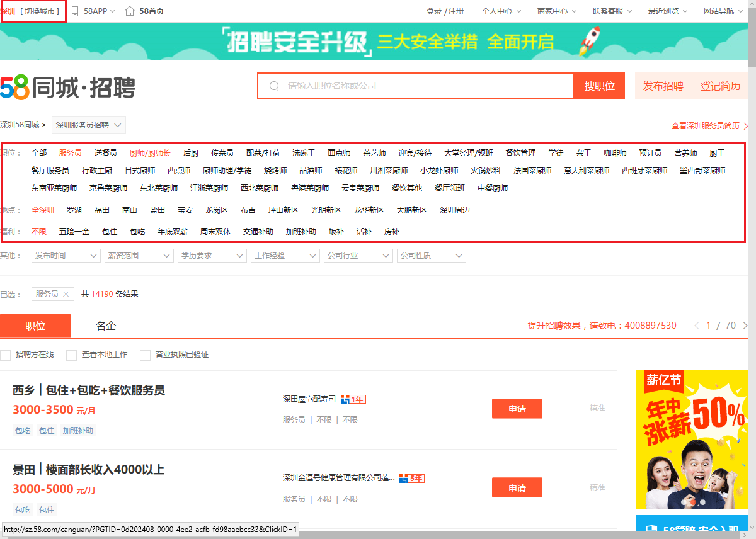
Task: Filter benefits by 年底双薪
Action: point(173,232)
